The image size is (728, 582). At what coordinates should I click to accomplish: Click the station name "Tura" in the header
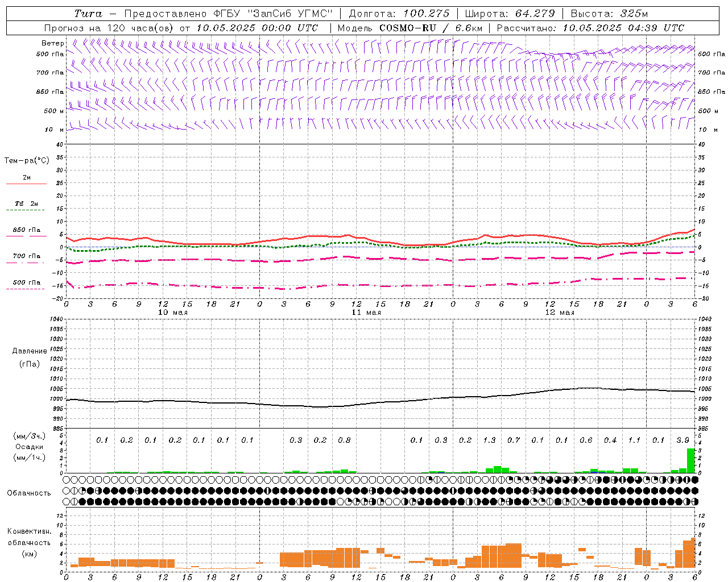coord(88,14)
